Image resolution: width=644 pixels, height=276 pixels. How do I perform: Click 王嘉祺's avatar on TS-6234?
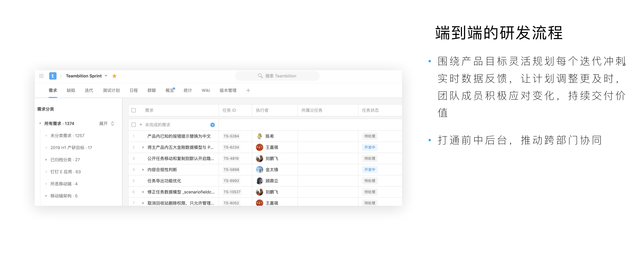pos(259,147)
